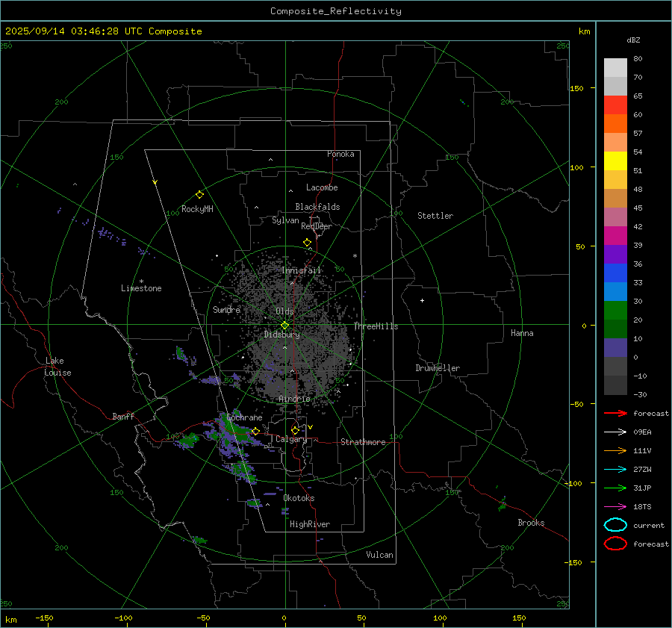Click the 18TS legend text
672x628 pixels.
(642, 507)
